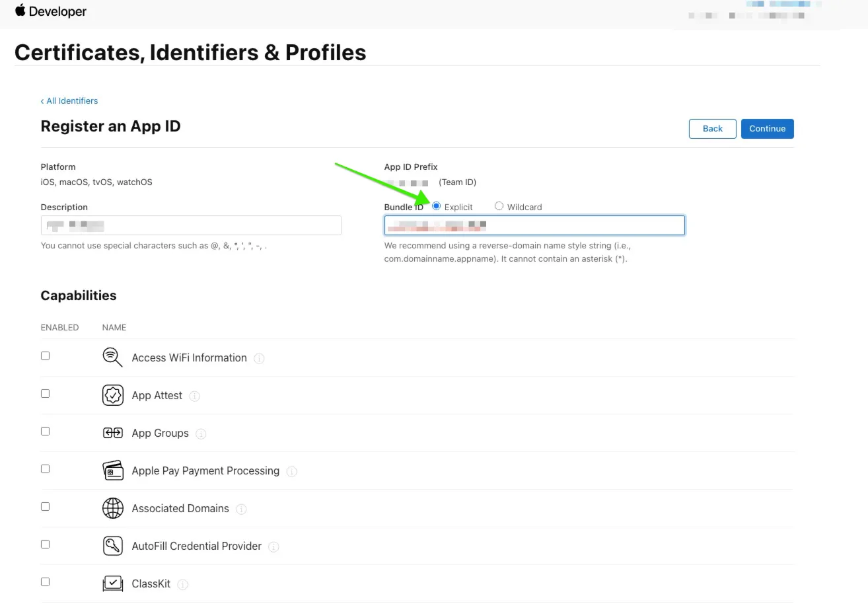868x604 pixels.
Task: Click the Apple Developer logo
Action: tap(50, 11)
